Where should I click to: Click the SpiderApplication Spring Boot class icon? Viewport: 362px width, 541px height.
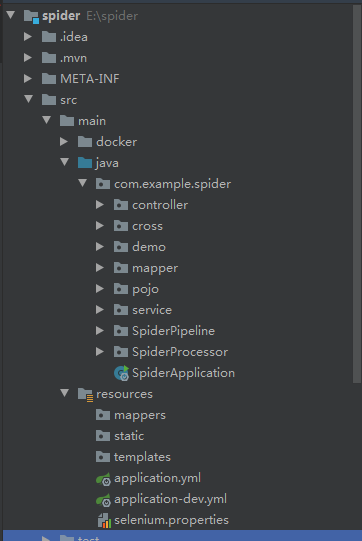pos(121,373)
